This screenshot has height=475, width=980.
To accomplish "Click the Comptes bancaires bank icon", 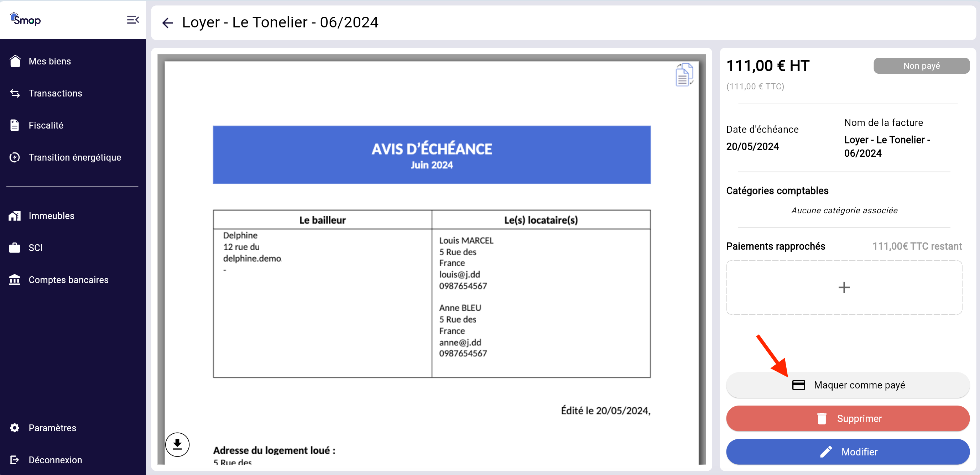I will pos(15,280).
